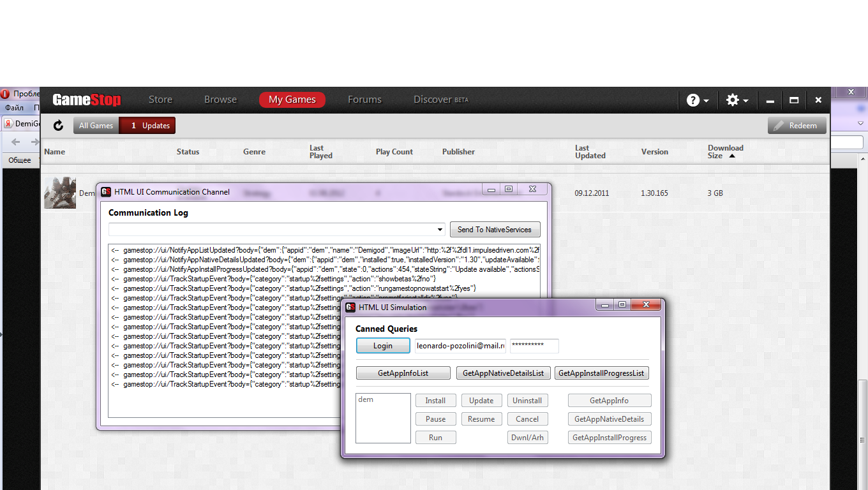Click the Cancel button
The height and width of the screenshot is (490, 868).
[527, 419]
